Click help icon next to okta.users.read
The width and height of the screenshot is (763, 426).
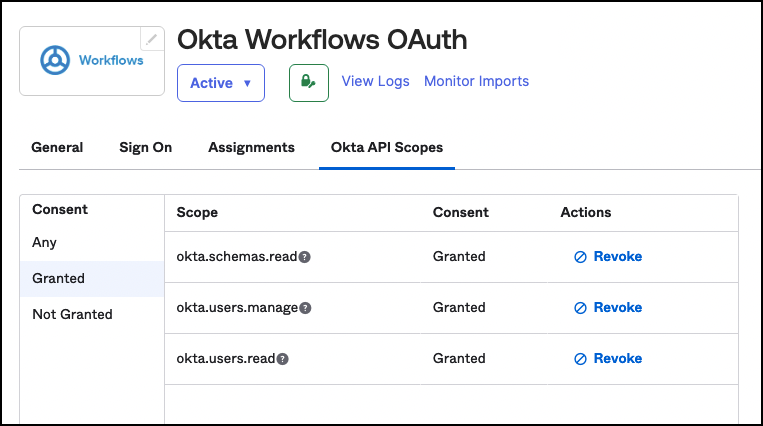pos(283,359)
